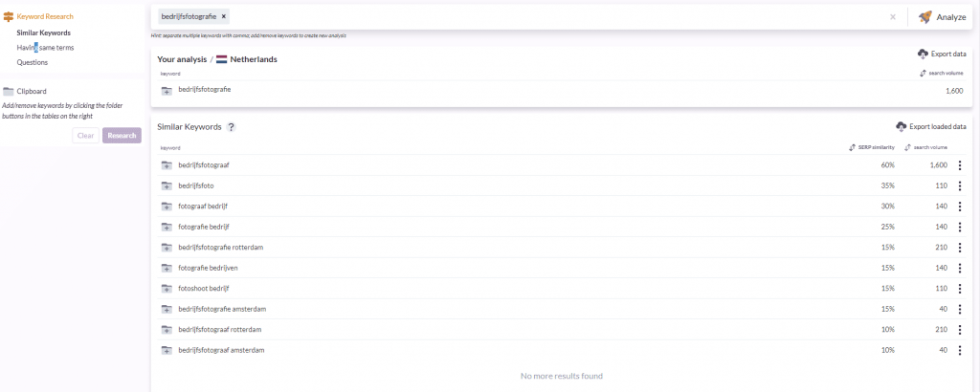Open options menu for fotograaf bedrijf
The image size is (980, 392).
(x=960, y=207)
